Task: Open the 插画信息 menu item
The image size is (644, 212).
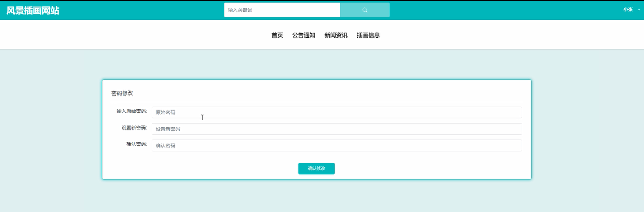Action: coord(368,35)
